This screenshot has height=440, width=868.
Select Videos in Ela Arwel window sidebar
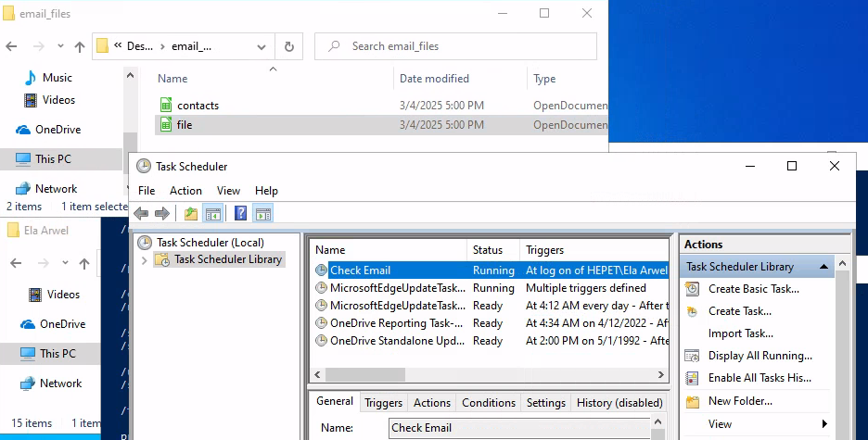click(x=63, y=295)
